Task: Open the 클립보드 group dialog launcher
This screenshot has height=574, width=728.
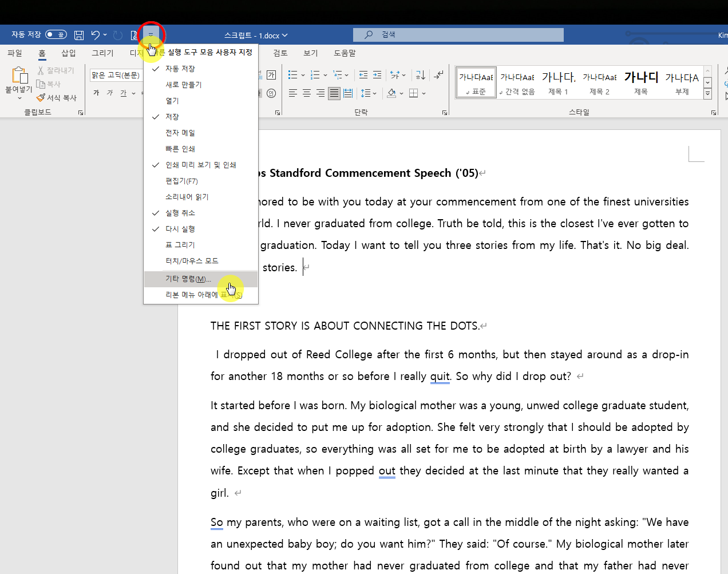Action: pos(81,113)
